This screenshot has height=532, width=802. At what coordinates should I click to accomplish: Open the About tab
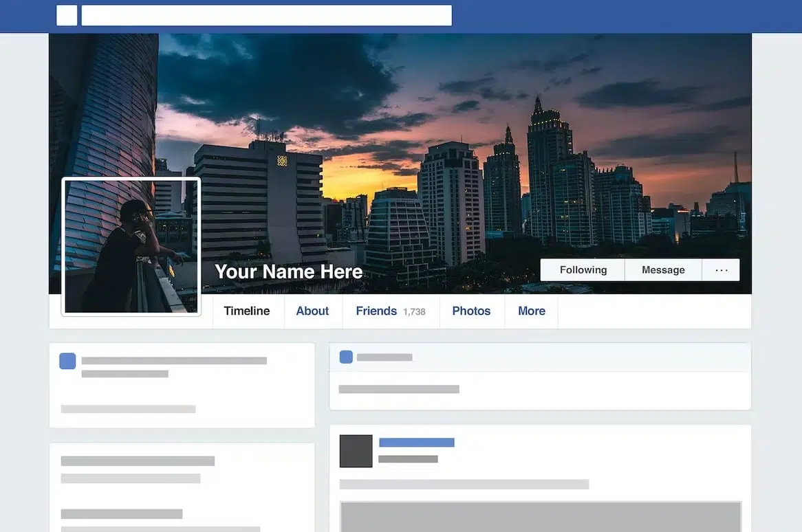[x=312, y=311]
